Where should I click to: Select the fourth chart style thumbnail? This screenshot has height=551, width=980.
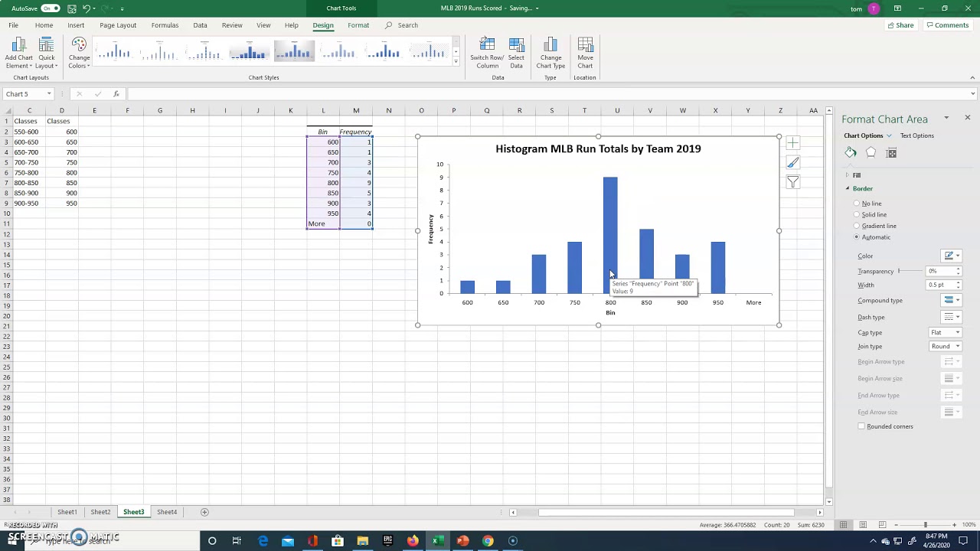tap(249, 52)
